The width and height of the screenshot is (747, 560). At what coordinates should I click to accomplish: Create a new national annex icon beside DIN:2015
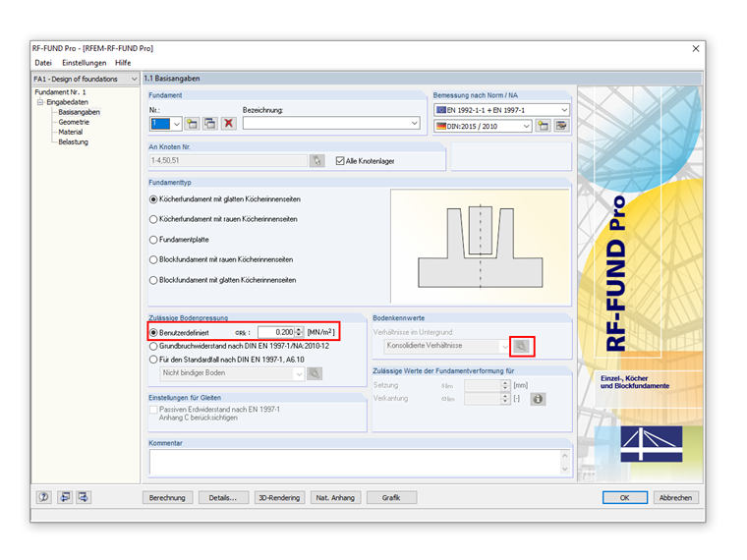coord(544,126)
